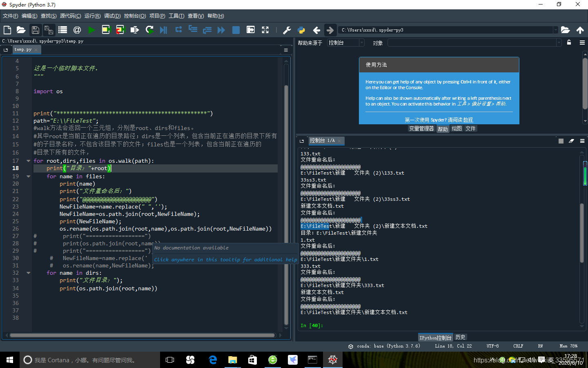Image resolution: width=588 pixels, height=368 pixels.
Task: Open a file via folder toolbar icon
Action: [21, 30]
